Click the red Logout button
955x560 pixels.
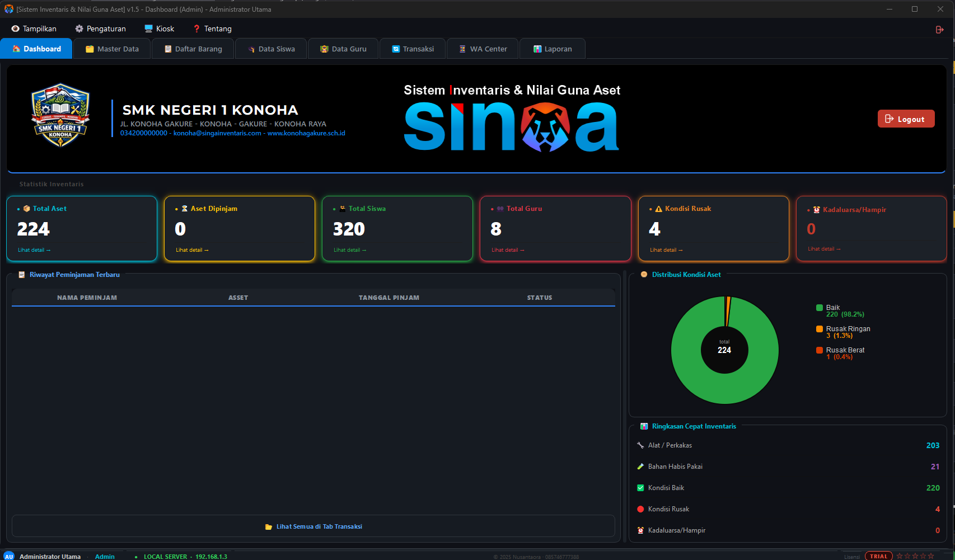coord(906,119)
